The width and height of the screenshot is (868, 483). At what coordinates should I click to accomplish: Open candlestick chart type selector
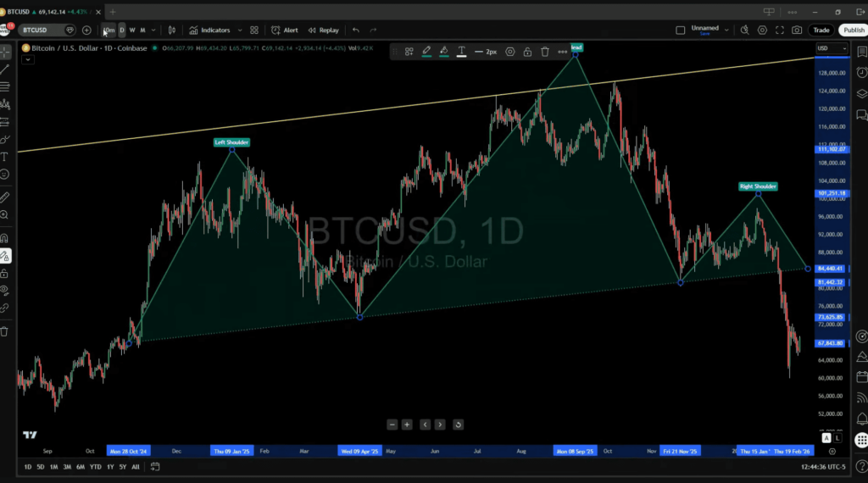click(x=171, y=31)
